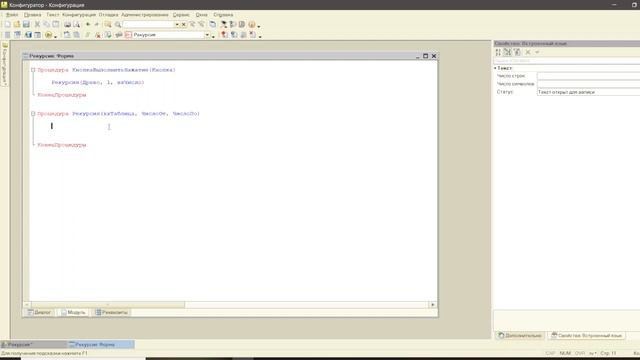Screen dimensions: 640x360
Task: Sort properties alphabetically icon
Action: tap(498, 52)
